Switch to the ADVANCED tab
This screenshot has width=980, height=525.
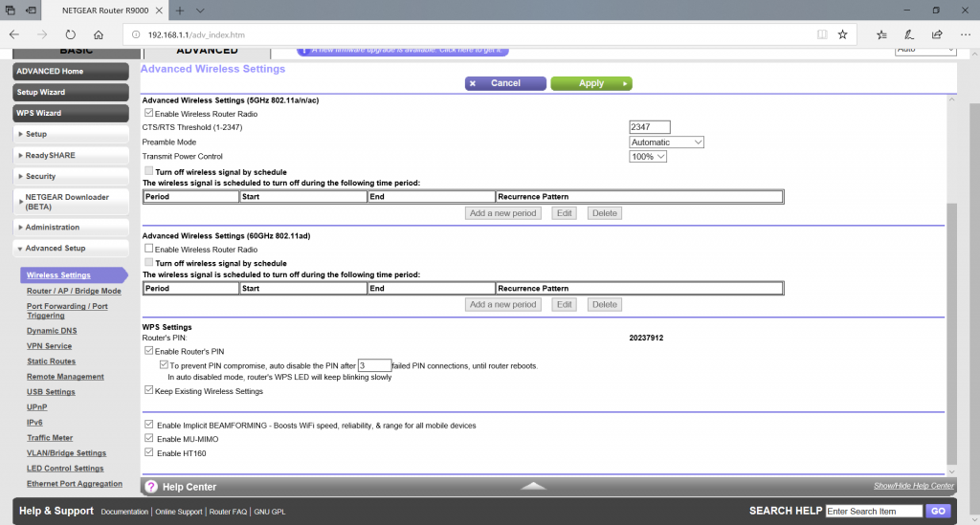[208, 51]
